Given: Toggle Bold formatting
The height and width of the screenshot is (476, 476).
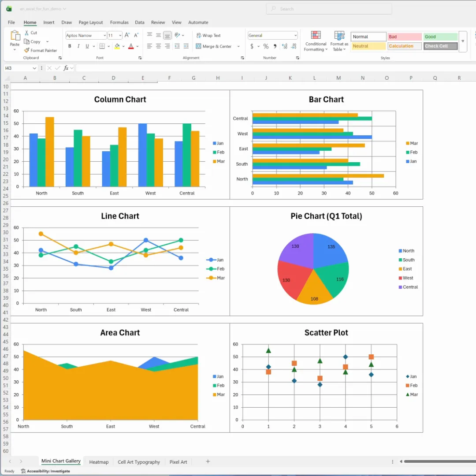Looking at the screenshot, I should [70, 46].
